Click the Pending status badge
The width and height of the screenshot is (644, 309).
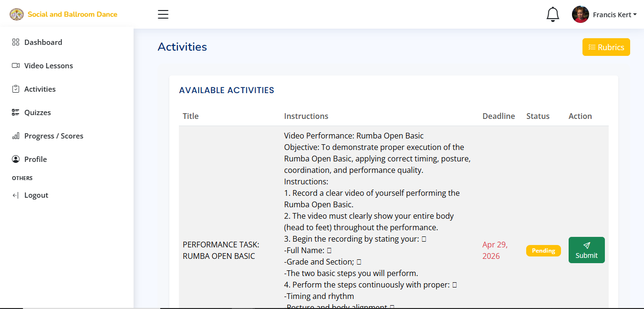pos(543,251)
